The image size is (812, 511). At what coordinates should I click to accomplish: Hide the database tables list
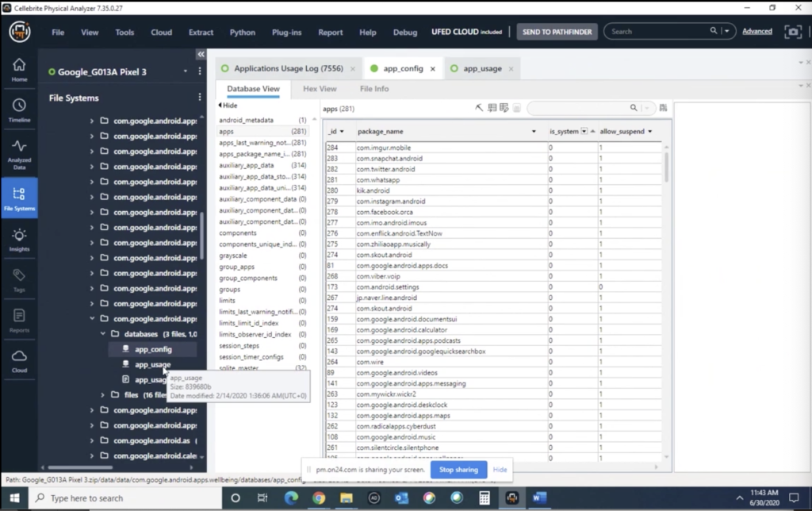[228, 106]
